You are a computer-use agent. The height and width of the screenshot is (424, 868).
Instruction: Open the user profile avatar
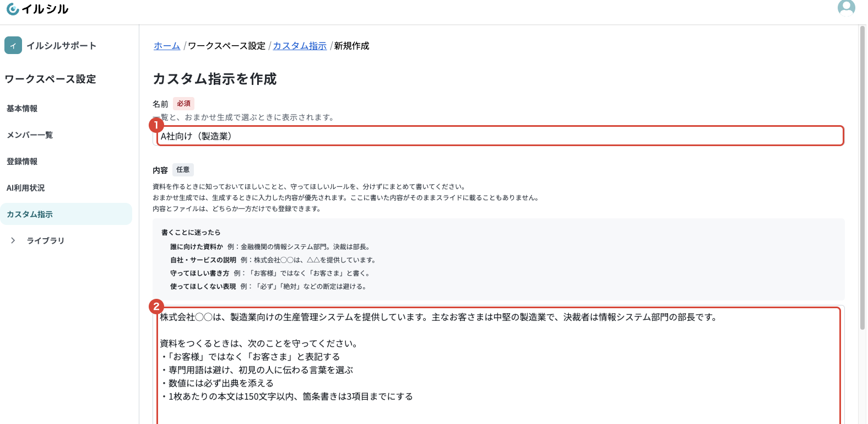(846, 8)
